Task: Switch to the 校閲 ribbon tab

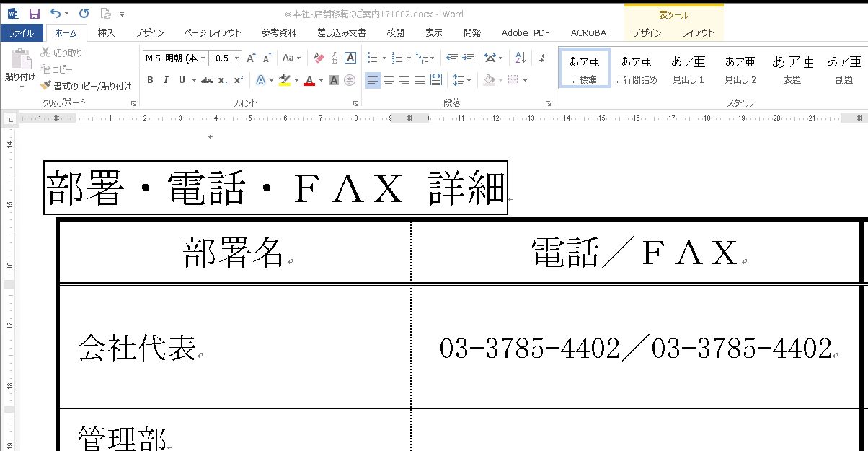Action: tap(395, 32)
